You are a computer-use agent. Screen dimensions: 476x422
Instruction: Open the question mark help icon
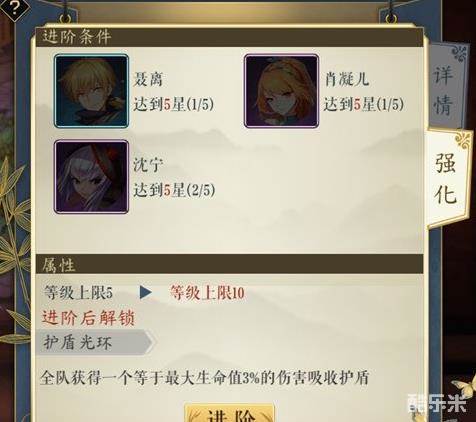(x=14, y=8)
